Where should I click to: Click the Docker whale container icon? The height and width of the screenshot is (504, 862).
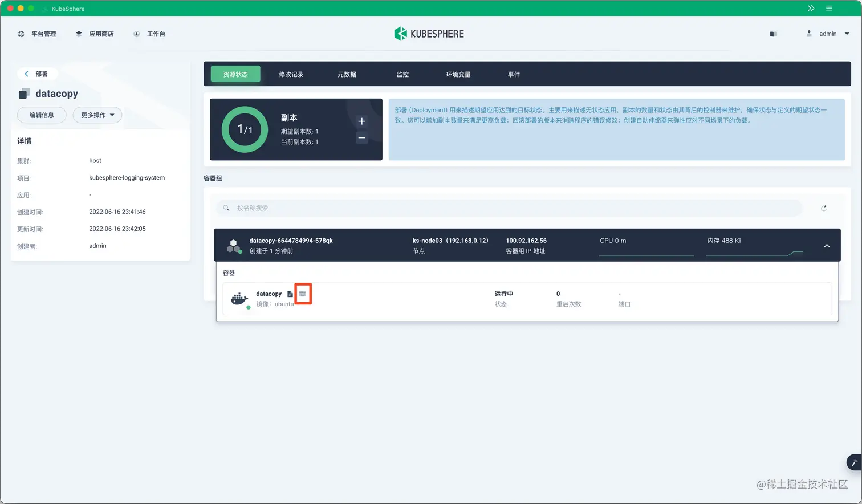[x=239, y=299]
